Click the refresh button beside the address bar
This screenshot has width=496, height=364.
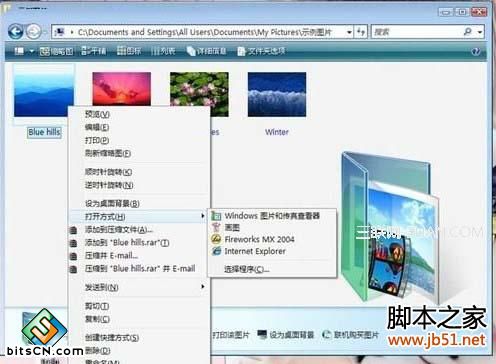pyautogui.click(x=361, y=32)
